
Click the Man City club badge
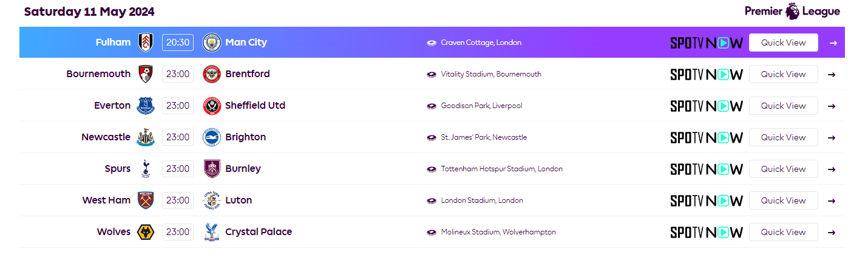tap(211, 43)
